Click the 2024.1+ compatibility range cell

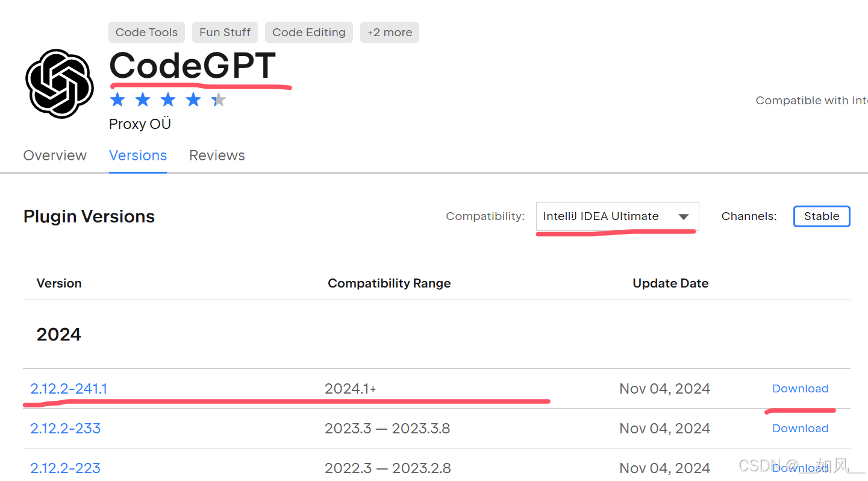click(x=351, y=389)
